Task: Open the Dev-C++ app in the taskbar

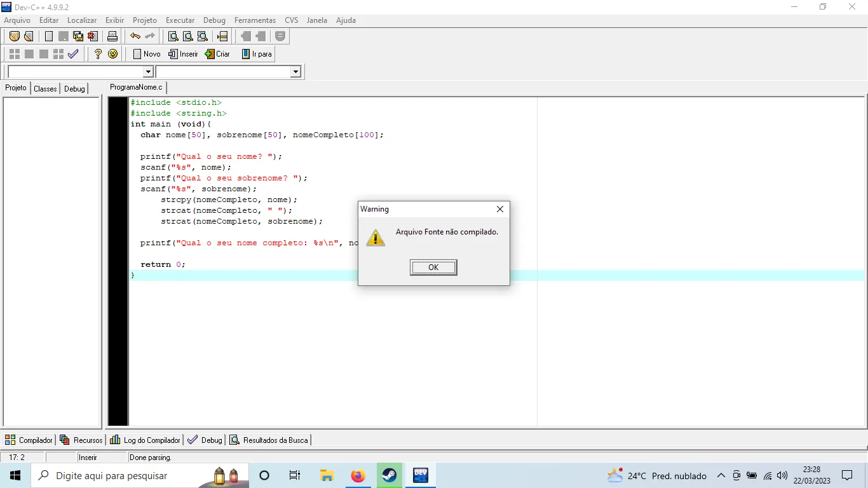Action: coord(420,475)
